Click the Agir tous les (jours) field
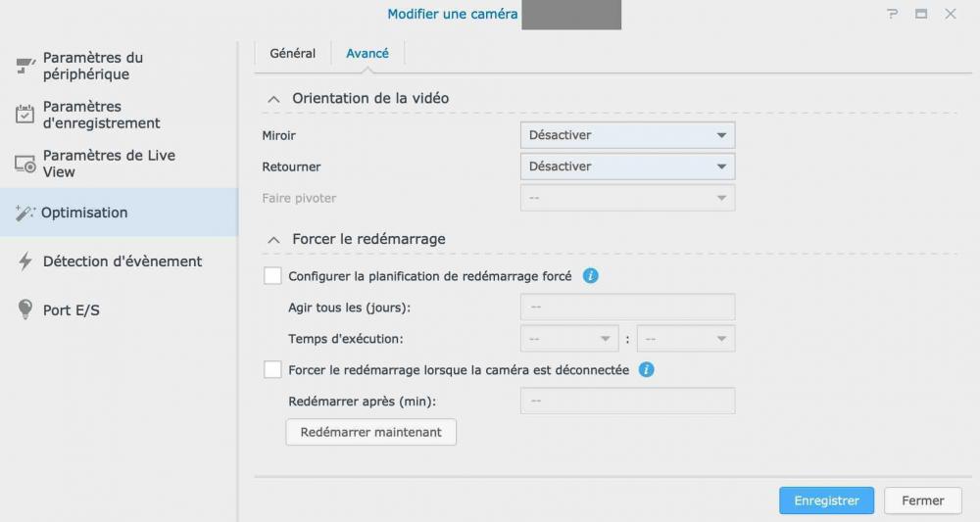 pos(627,307)
